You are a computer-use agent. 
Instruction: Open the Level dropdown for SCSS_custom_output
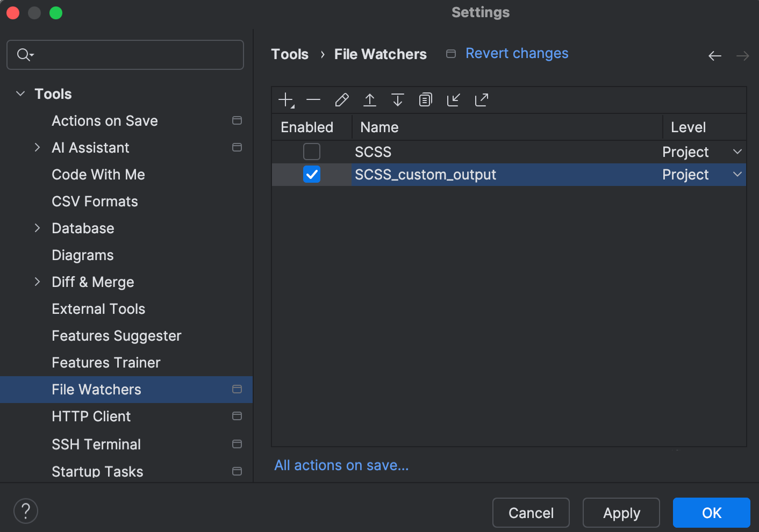click(x=737, y=174)
